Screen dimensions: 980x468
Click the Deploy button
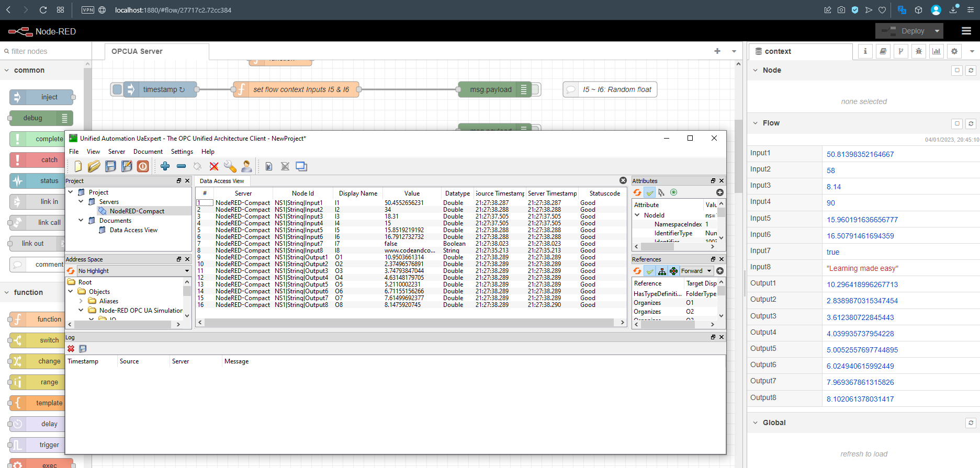pyautogui.click(x=904, y=31)
